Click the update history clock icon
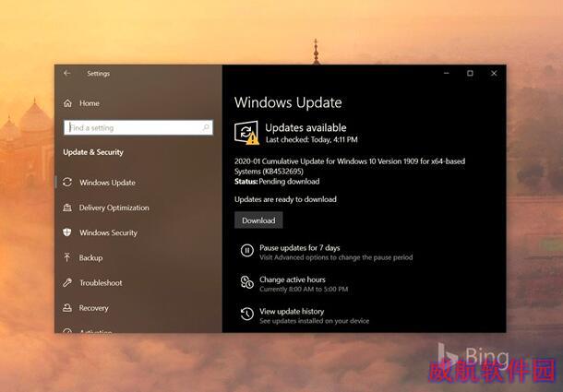 point(247,314)
